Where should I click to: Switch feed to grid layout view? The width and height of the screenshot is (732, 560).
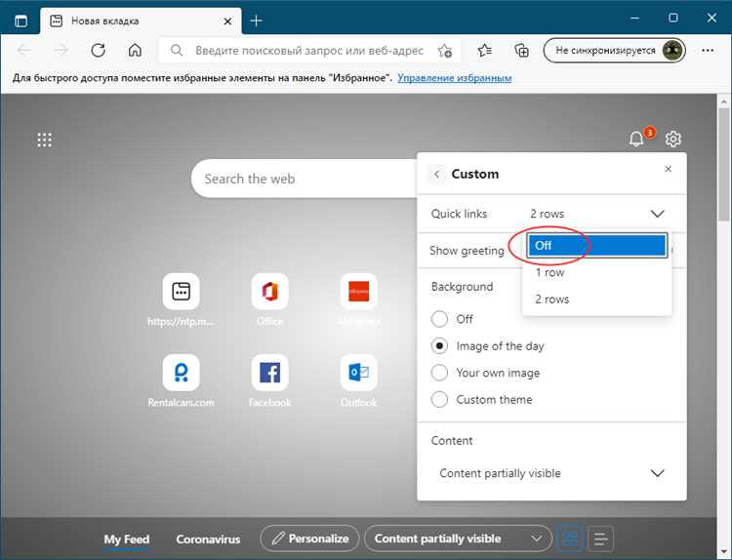tap(571, 539)
